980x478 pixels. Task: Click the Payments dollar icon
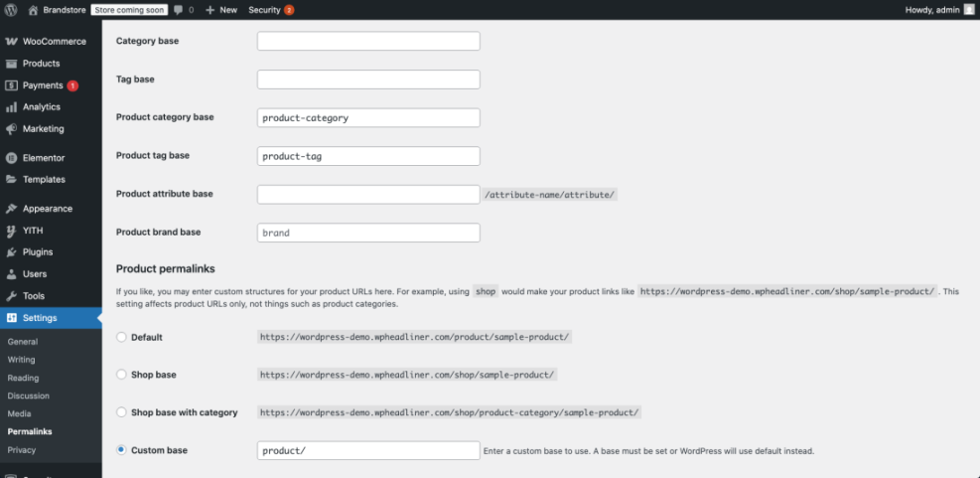11,85
